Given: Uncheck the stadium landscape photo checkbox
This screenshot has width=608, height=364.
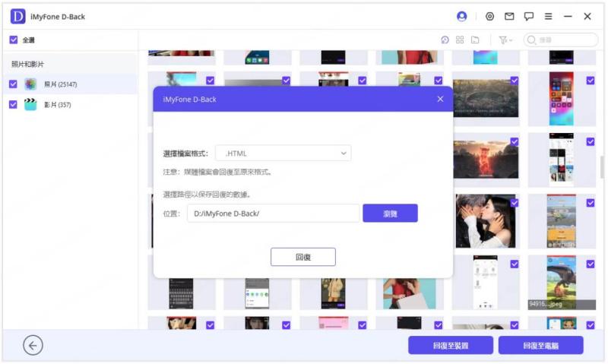Looking at the screenshot, I should tap(515, 81).
